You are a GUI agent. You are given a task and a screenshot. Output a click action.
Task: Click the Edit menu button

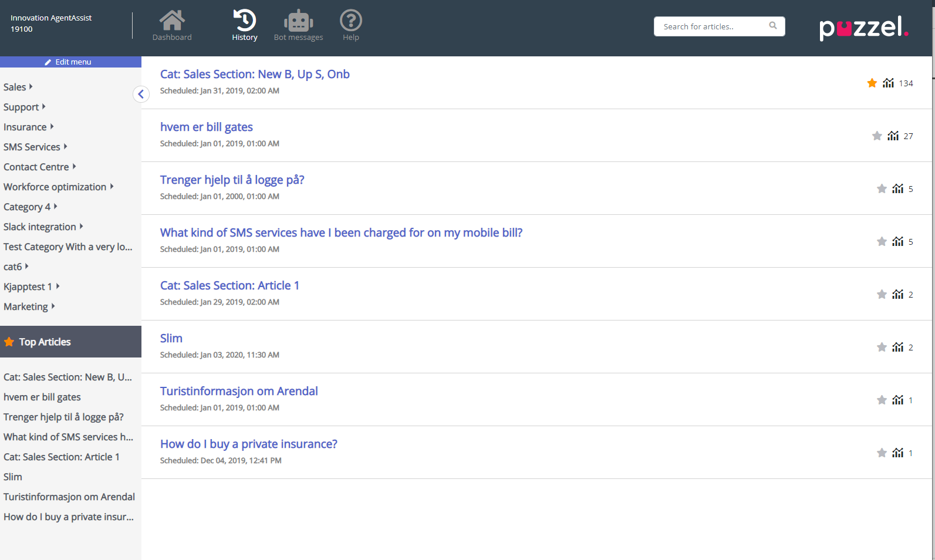click(x=70, y=62)
